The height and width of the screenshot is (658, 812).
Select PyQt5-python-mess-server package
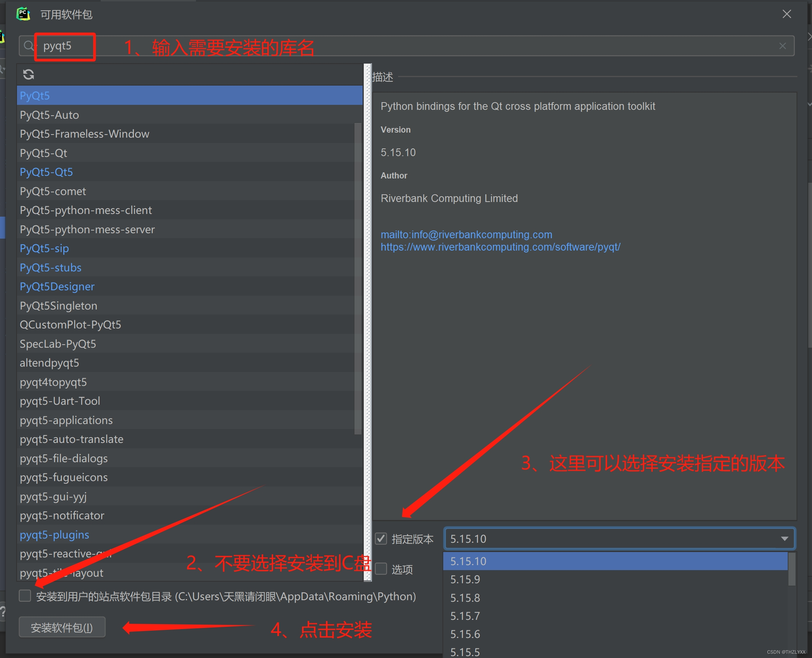[186, 229]
